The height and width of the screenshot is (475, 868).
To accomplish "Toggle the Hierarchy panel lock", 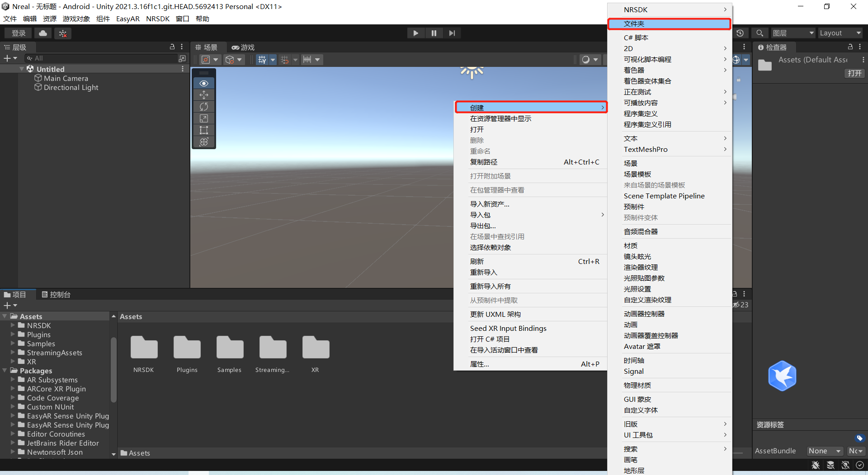I will tap(172, 47).
